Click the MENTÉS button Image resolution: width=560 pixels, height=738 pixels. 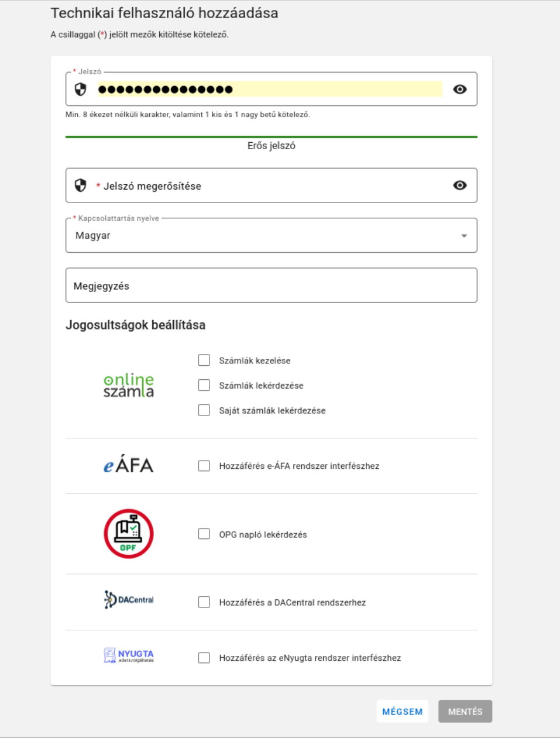click(465, 712)
